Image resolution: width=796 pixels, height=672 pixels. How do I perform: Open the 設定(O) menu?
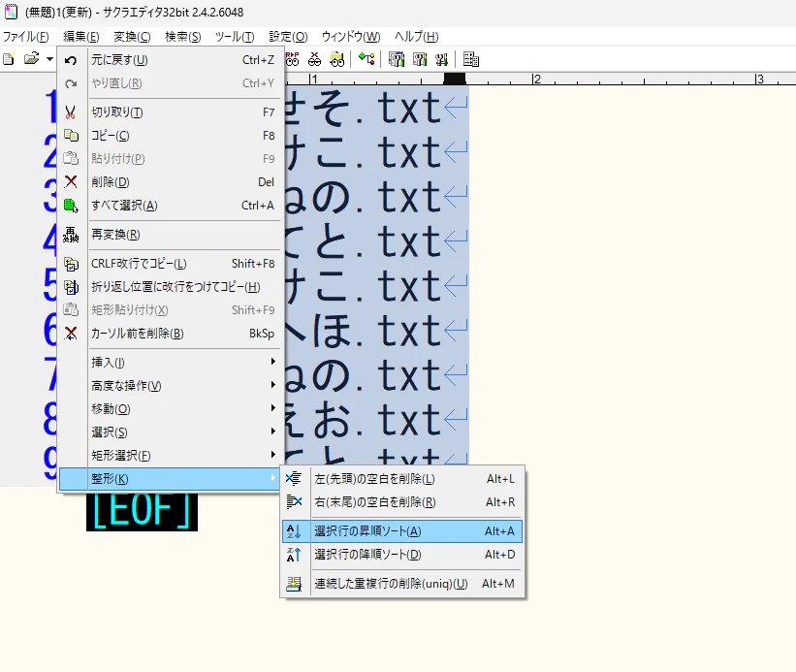(x=288, y=37)
